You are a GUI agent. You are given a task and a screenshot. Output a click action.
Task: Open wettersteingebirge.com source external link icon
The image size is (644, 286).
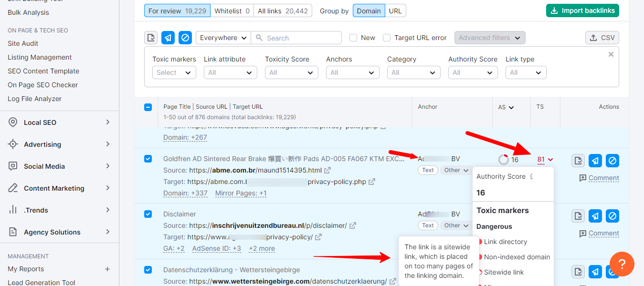coord(392,281)
